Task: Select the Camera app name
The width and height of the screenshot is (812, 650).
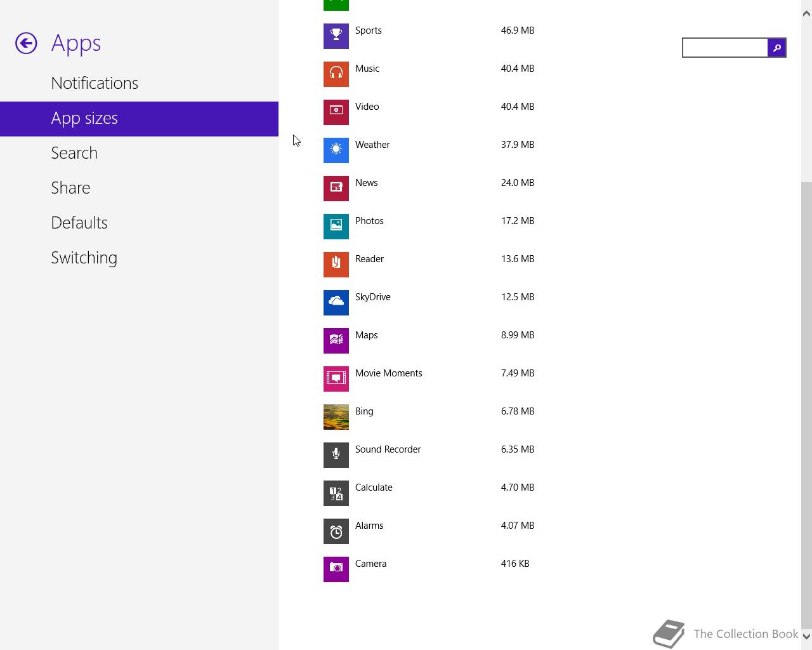Action: coord(371,564)
